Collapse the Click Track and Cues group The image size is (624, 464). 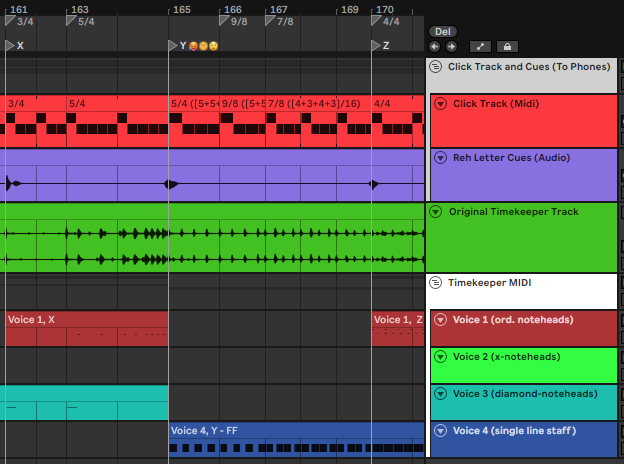click(x=436, y=66)
